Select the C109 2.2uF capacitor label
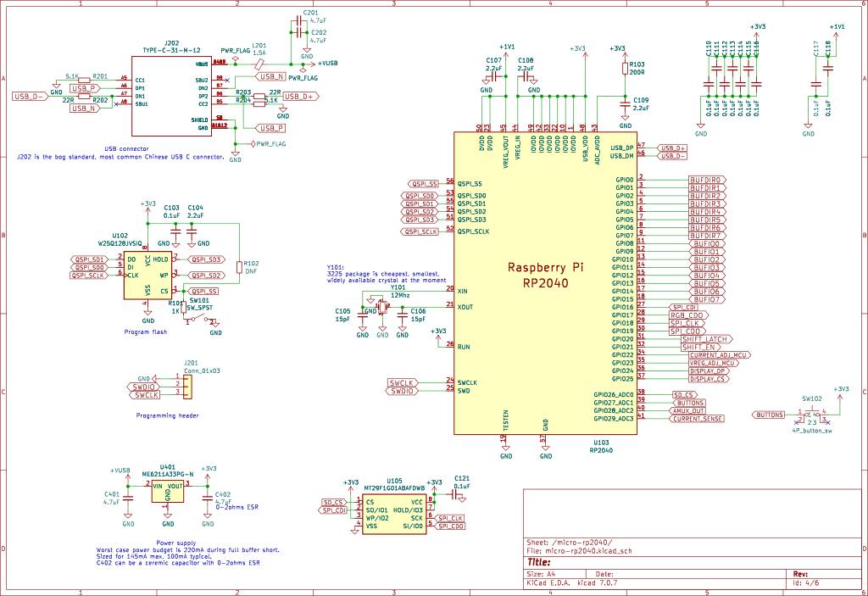The image size is (868, 596). (641, 104)
